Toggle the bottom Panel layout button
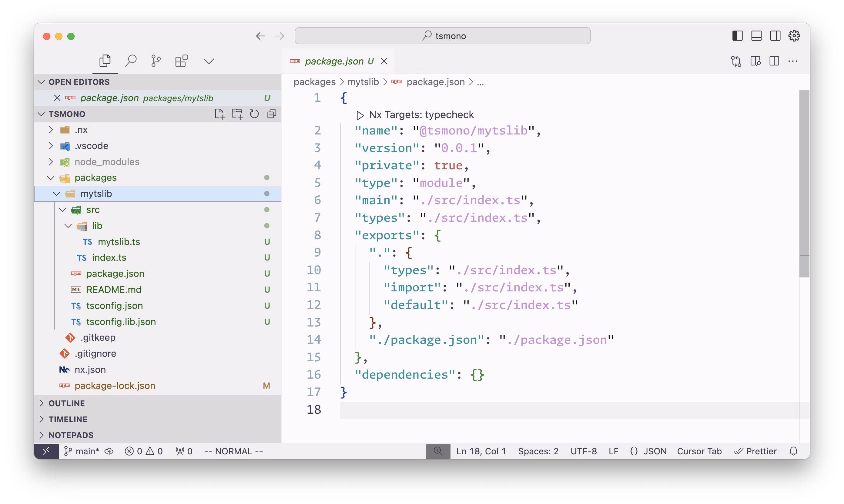This screenshot has width=844, height=504. point(756,36)
